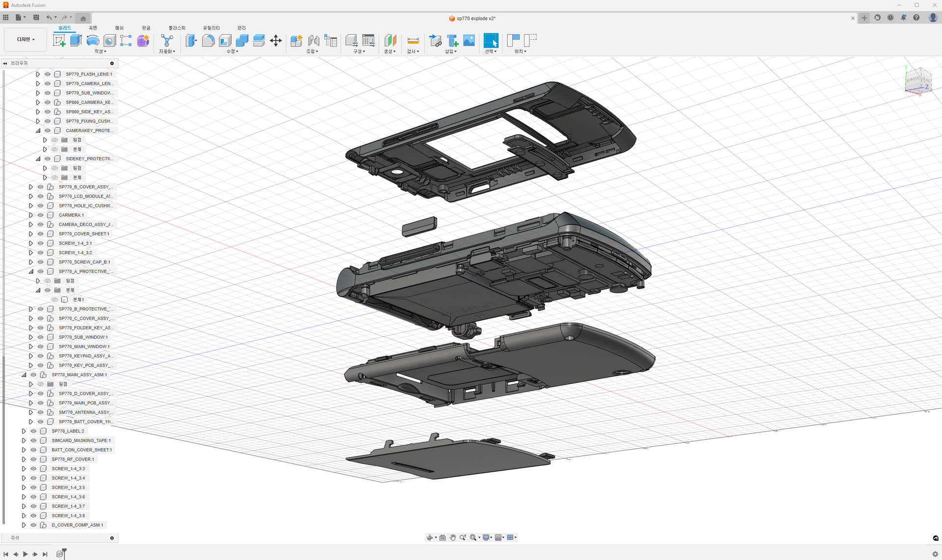The width and height of the screenshot is (942, 560).
Task: Click the Save icon in top bar
Action: tap(36, 18)
